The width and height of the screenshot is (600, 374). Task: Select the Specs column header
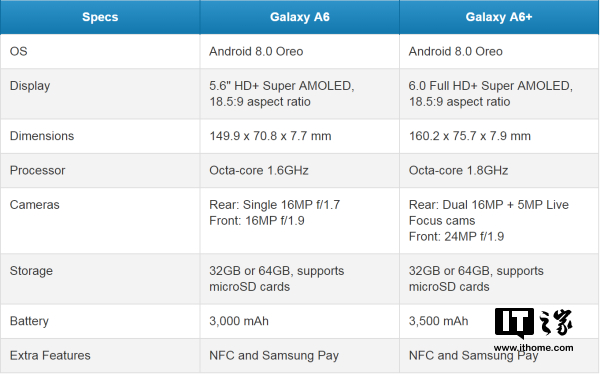click(100, 17)
